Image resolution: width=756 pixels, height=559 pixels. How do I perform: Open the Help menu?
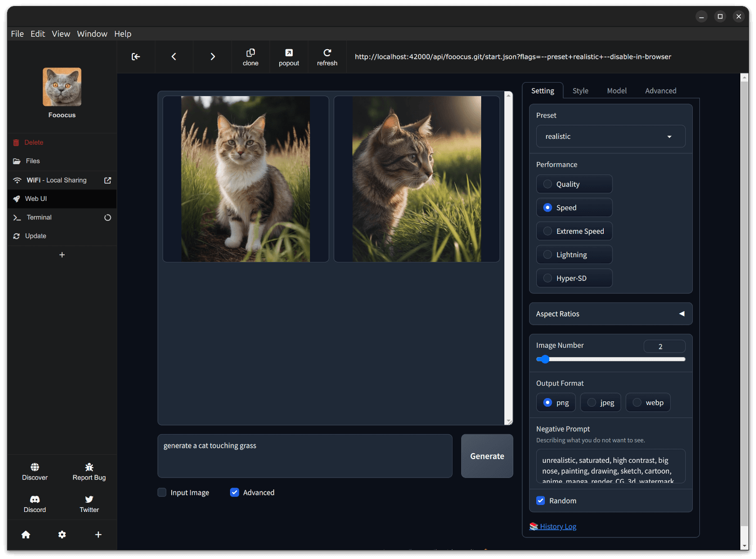click(x=123, y=33)
